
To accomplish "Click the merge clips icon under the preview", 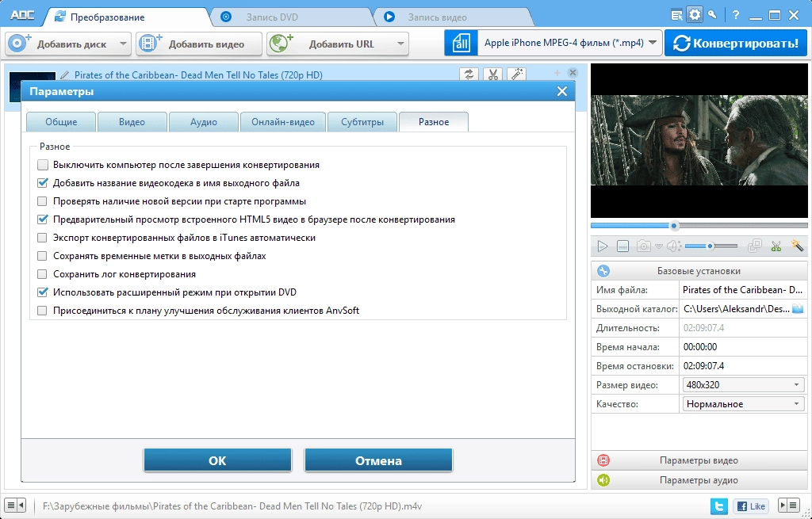I will point(755,246).
